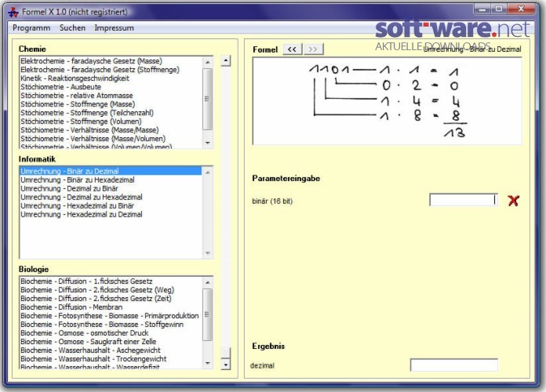The height and width of the screenshot is (392, 546).
Task: Select Biochemie - Fotosynthese - Biomasse - Stoffgewinn
Action: [x=111, y=325]
